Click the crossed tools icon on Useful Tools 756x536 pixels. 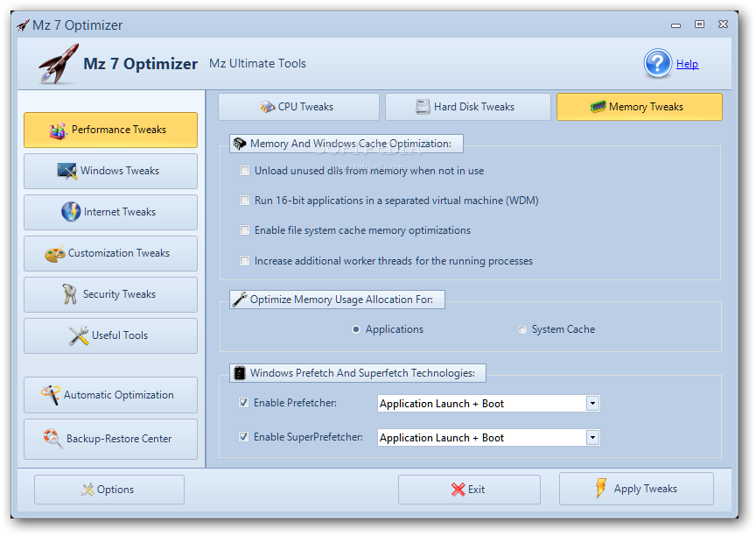[79, 335]
